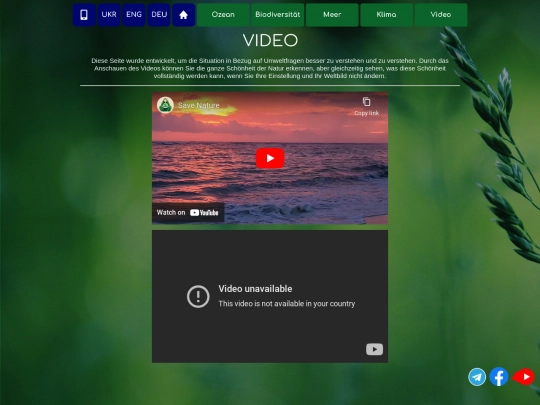Click the YouTube logo in unavailable video
Image resolution: width=540 pixels, height=405 pixels.
click(x=374, y=349)
